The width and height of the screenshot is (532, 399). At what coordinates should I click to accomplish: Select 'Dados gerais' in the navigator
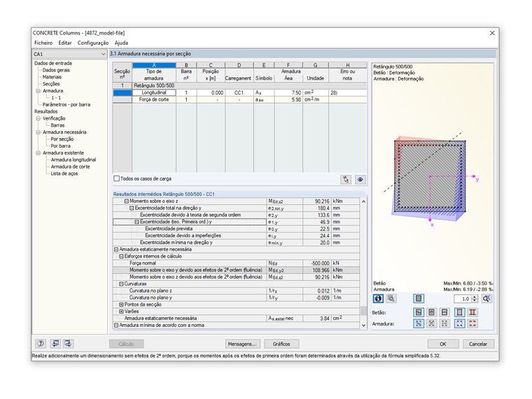click(56, 70)
